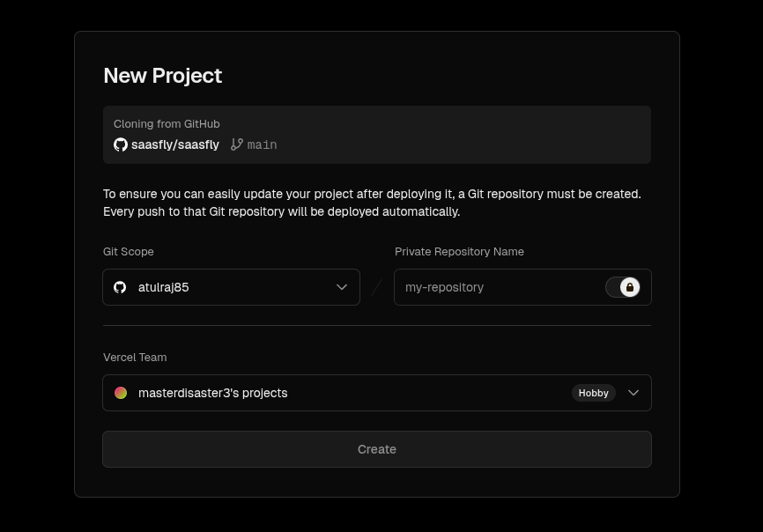Click the GitHub logo next to saasfly/saasfly
Image resolution: width=763 pixels, height=532 pixels.
(121, 144)
